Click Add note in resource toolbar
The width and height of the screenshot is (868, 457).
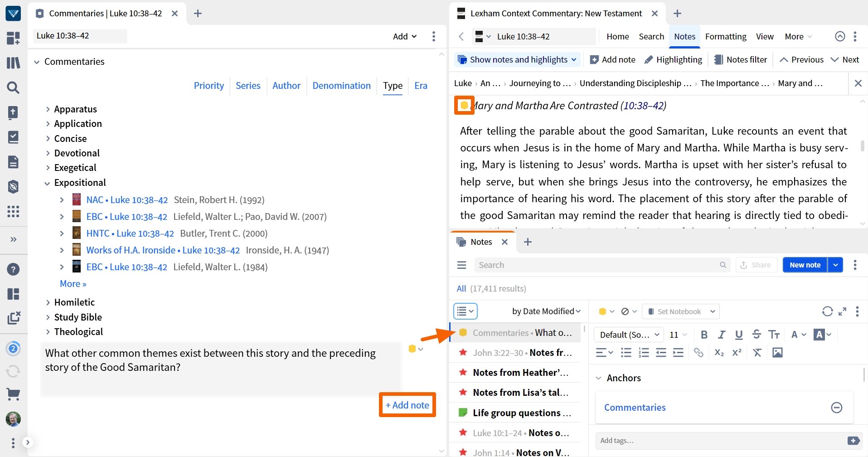(x=612, y=59)
